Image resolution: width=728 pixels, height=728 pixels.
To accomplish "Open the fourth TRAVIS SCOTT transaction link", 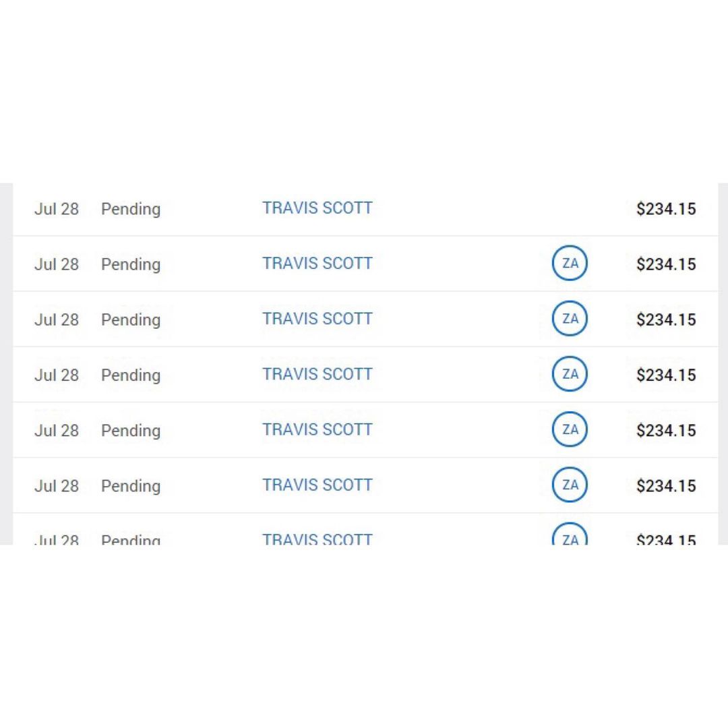I will [317, 374].
